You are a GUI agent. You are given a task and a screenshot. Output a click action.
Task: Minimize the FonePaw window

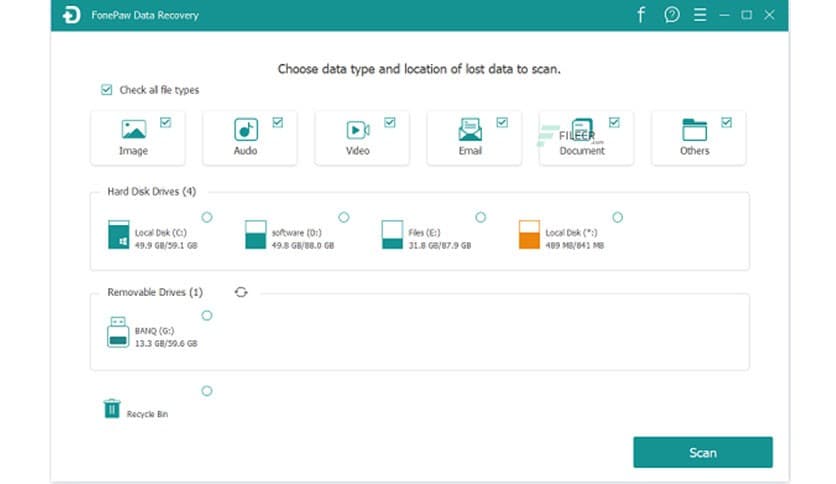pyautogui.click(x=724, y=15)
